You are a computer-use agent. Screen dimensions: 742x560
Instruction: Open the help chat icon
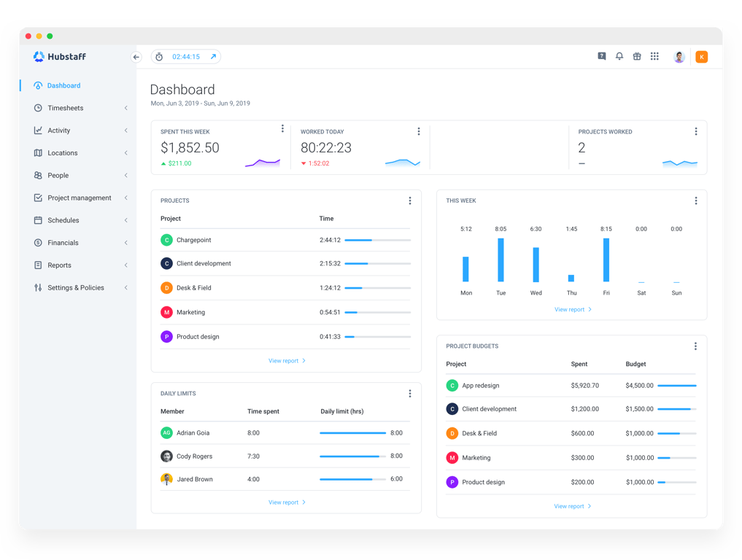pos(601,56)
